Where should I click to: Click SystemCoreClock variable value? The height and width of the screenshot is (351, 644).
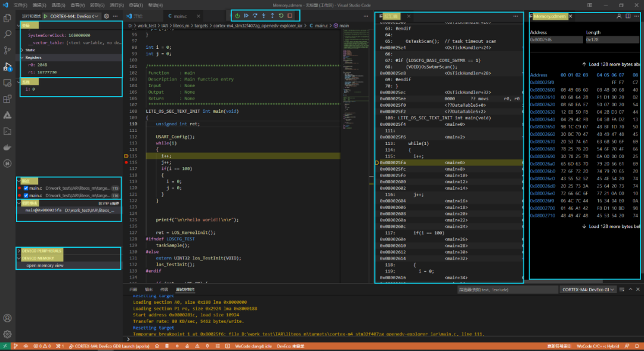pos(79,35)
